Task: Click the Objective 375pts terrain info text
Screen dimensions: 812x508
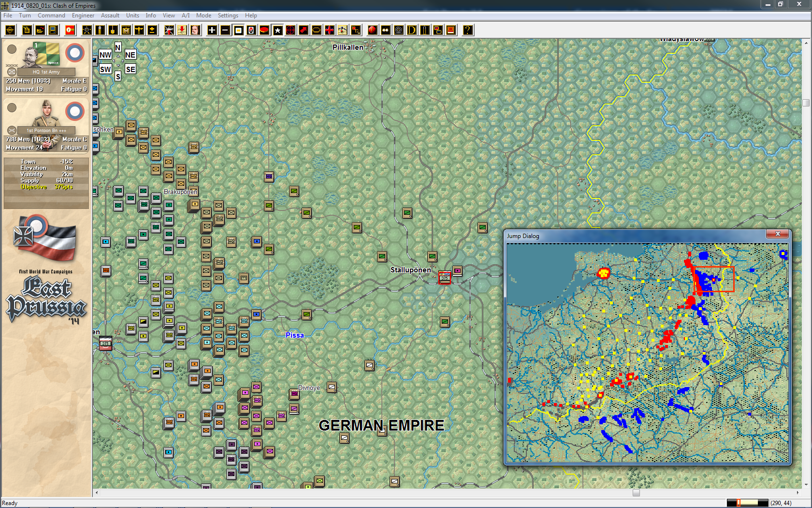Action: pyautogui.click(x=46, y=187)
